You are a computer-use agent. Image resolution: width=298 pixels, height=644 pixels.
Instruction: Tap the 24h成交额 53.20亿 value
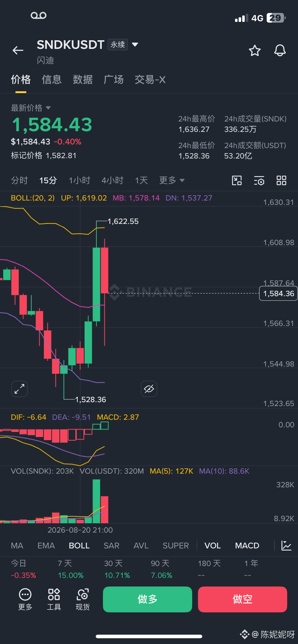238,156
